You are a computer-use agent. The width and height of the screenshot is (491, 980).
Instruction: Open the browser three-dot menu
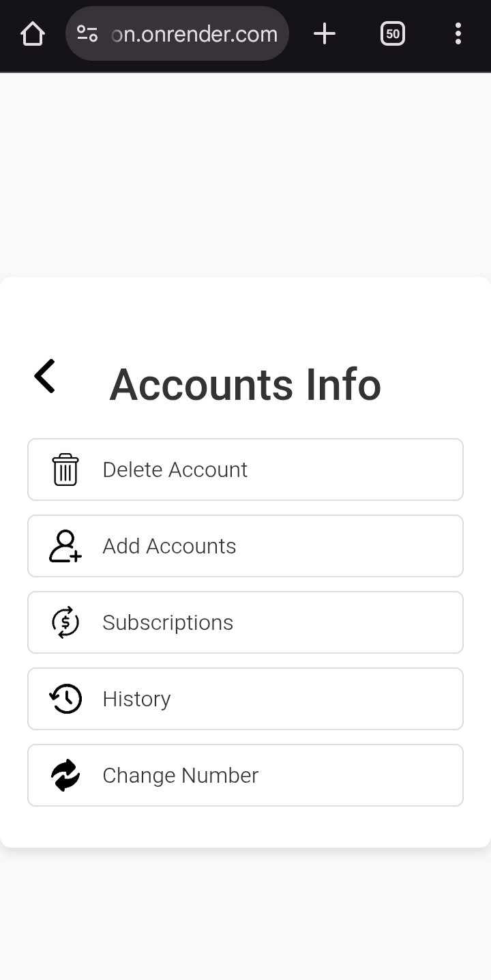click(458, 33)
